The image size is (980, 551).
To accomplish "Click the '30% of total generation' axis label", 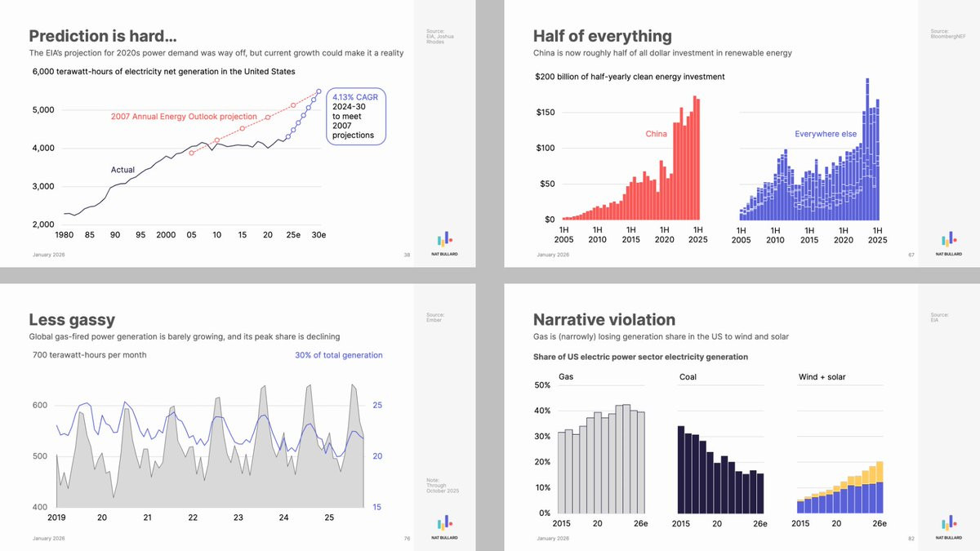I will [x=338, y=355].
